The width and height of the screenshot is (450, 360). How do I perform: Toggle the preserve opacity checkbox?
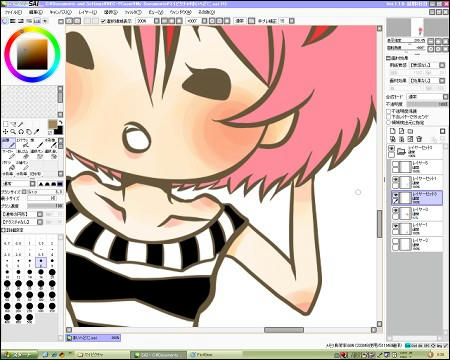[388, 111]
